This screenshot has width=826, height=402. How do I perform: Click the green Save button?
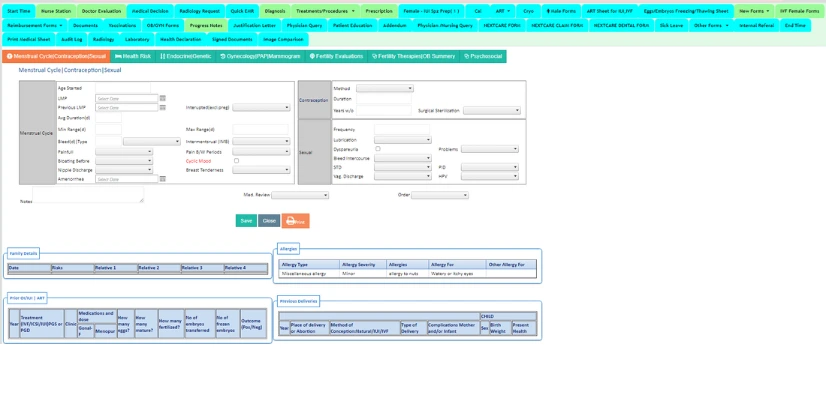[246, 221]
